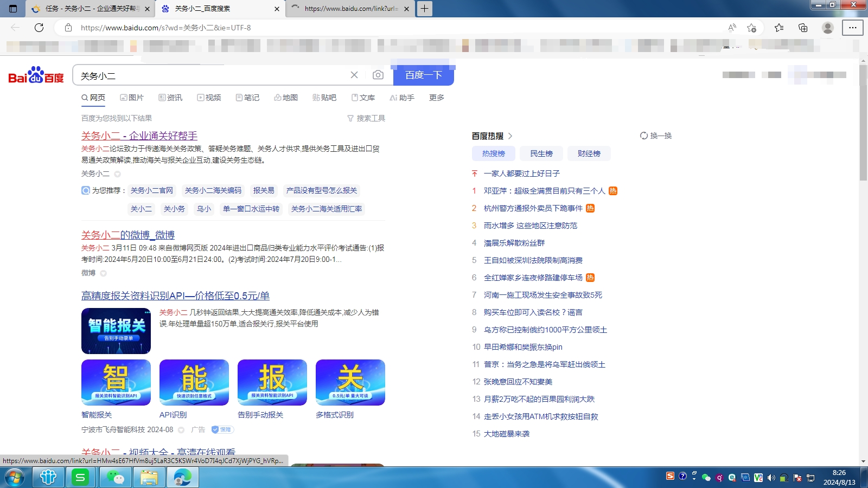868x488 pixels.
Task: Click the 报 thumbnail image
Action: (272, 382)
